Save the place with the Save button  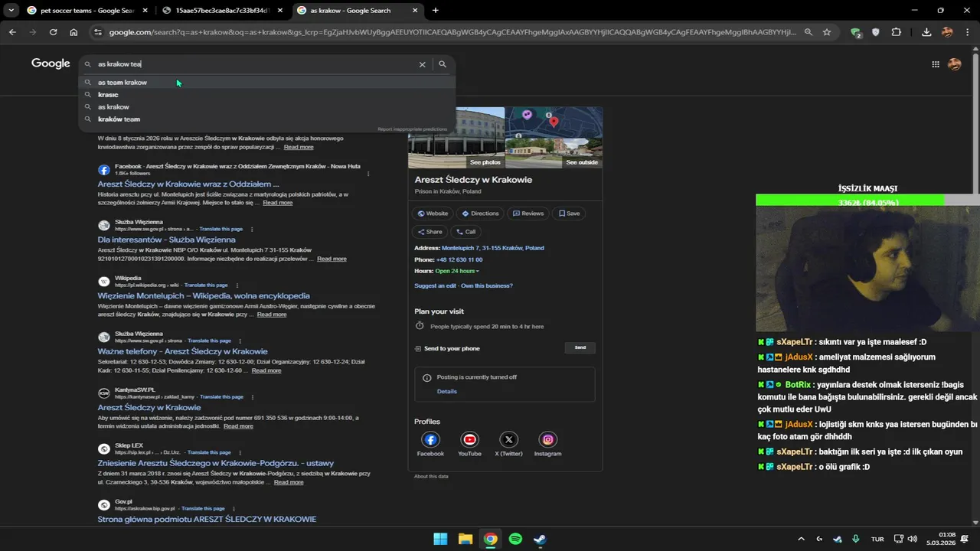click(x=569, y=214)
